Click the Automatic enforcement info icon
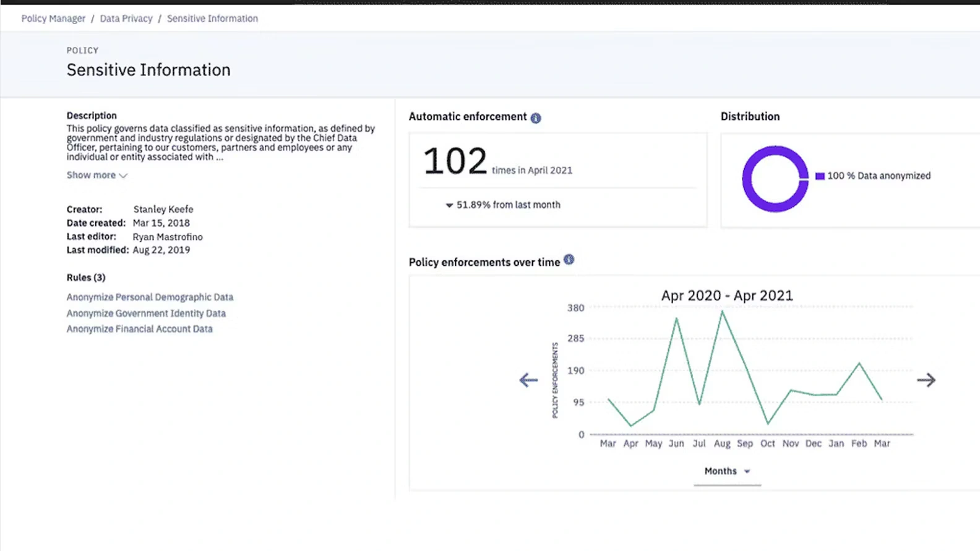 536,118
